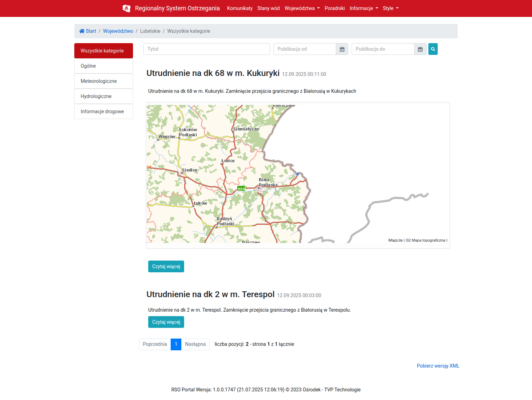Click the E30 road sign on map

241,188
